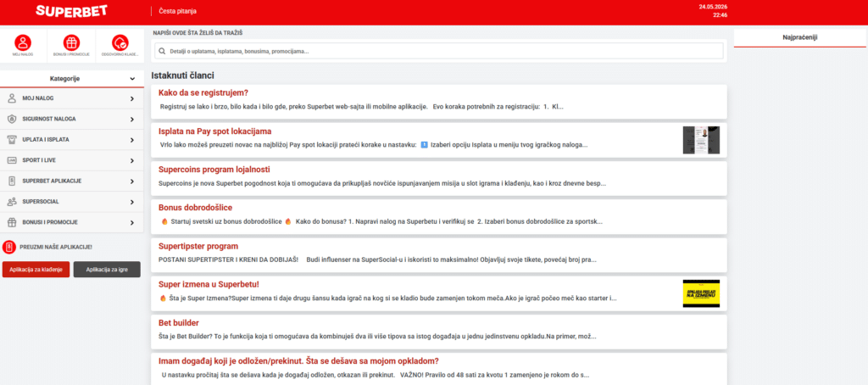The height and width of the screenshot is (385, 868).
Task: Click the phone icon beside SUPERBET APLIKACIJE
Action: (x=12, y=181)
